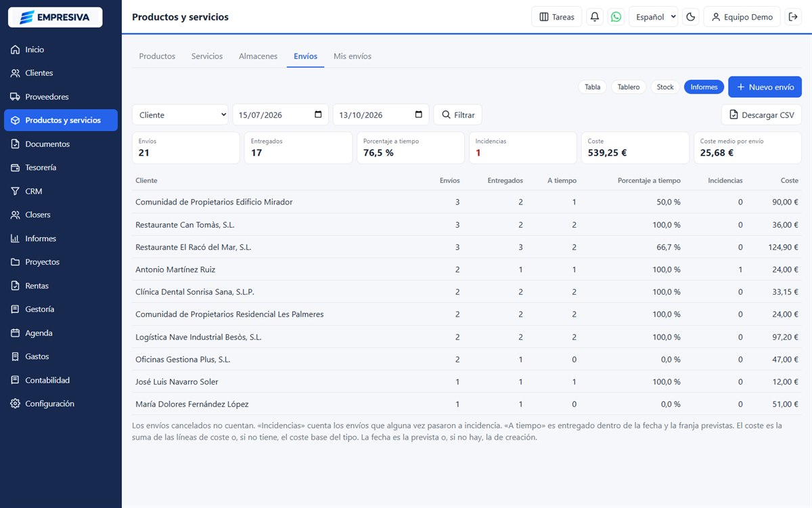812x508 pixels.
Task: Open calendar picker for 15/07/2026 date
Action: point(318,114)
